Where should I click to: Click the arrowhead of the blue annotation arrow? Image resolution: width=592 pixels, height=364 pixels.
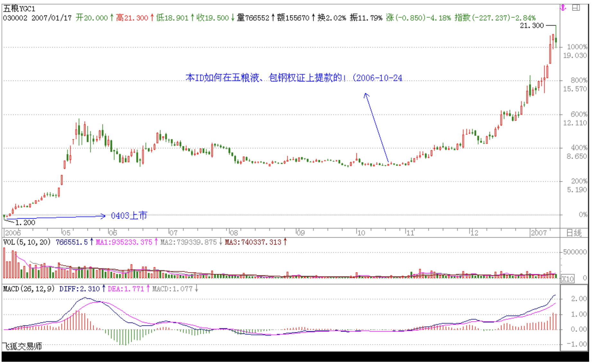pos(366,95)
